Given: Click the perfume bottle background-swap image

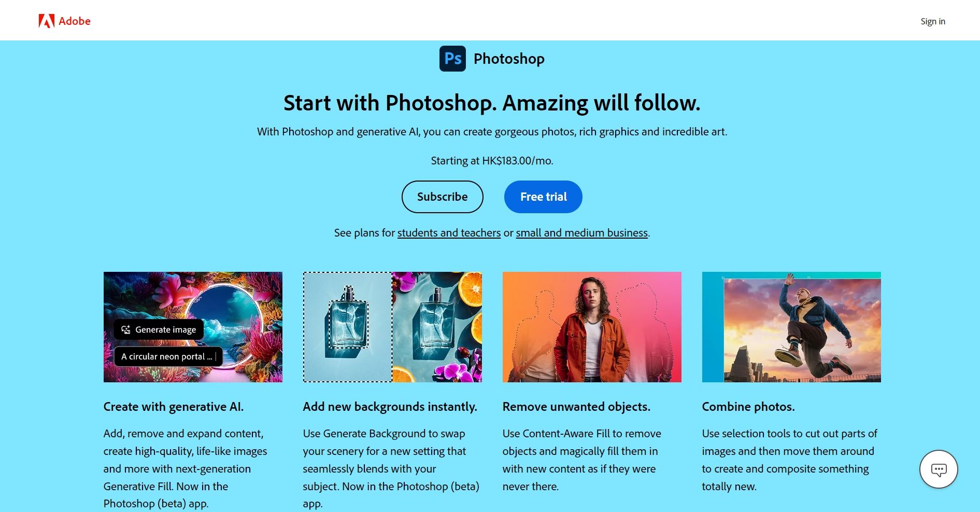Looking at the screenshot, I should (x=392, y=327).
